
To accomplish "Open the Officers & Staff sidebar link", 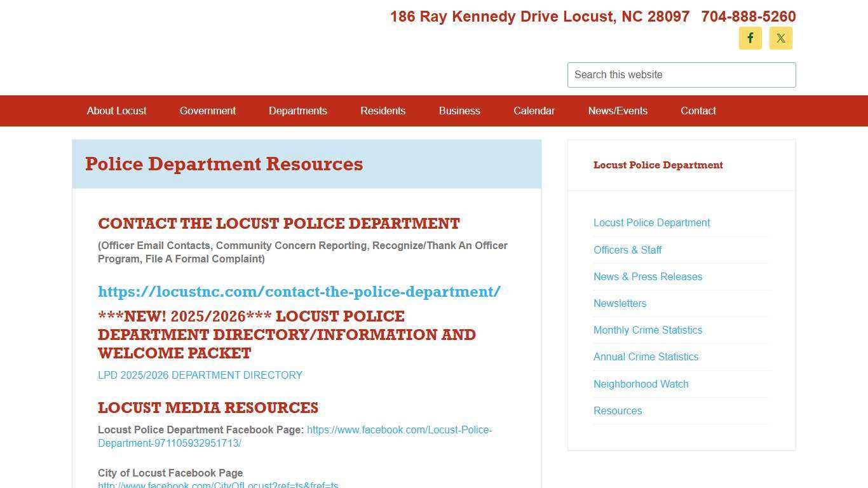I will pos(627,250).
